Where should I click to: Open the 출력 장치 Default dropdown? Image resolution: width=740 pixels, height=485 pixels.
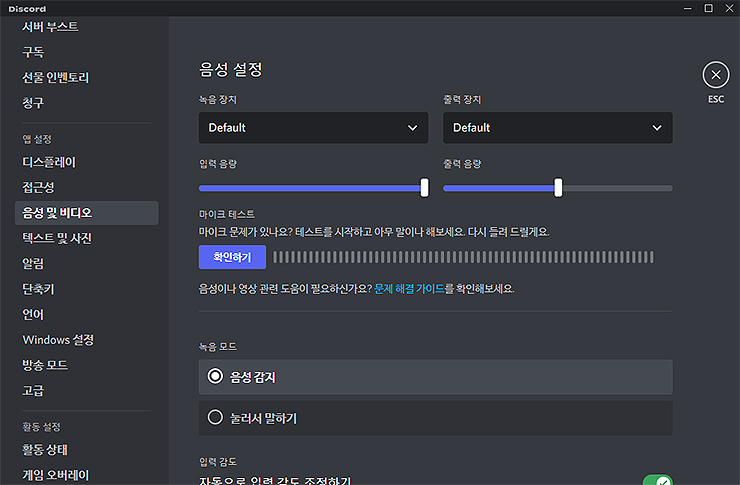pyautogui.click(x=557, y=127)
